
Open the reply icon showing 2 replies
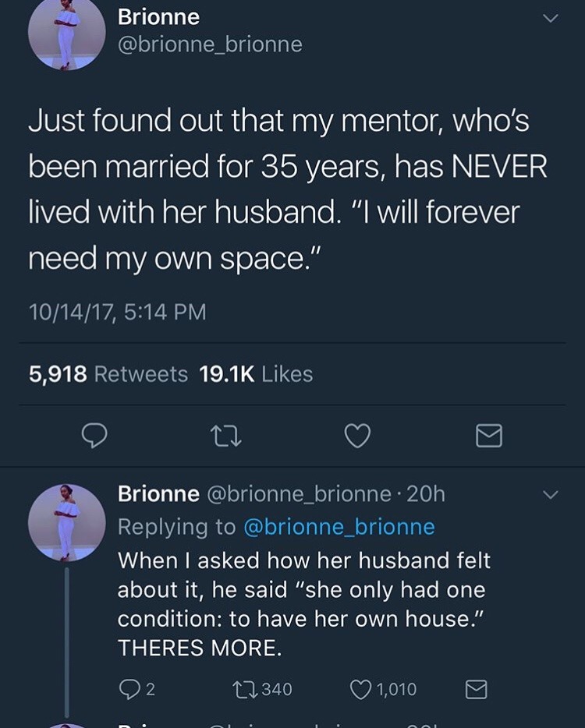tap(129, 689)
